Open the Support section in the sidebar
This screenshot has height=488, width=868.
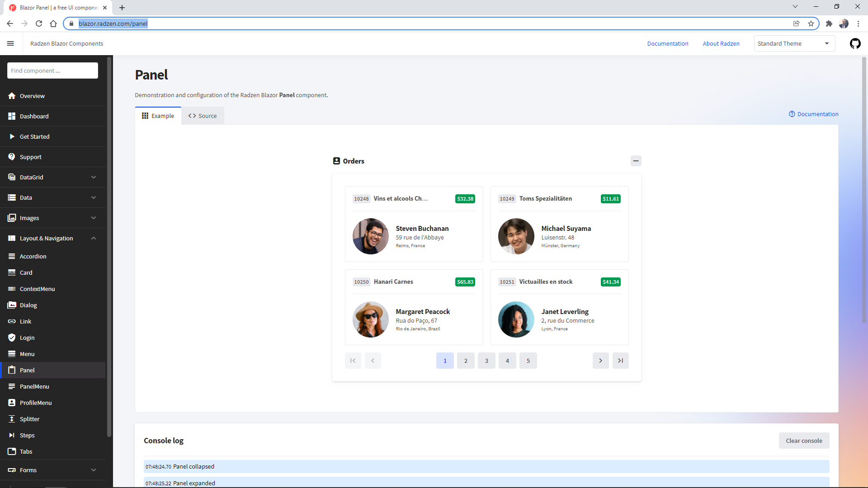pos(30,157)
